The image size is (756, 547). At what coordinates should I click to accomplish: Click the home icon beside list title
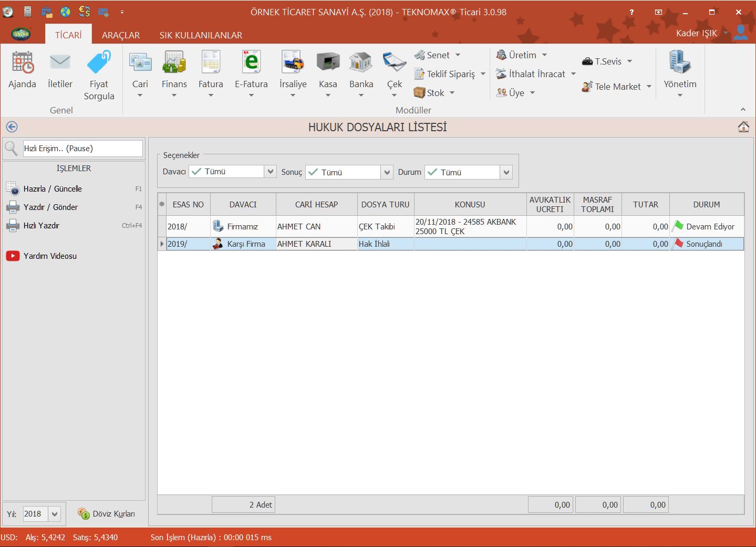pyautogui.click(x=743, y=127)
